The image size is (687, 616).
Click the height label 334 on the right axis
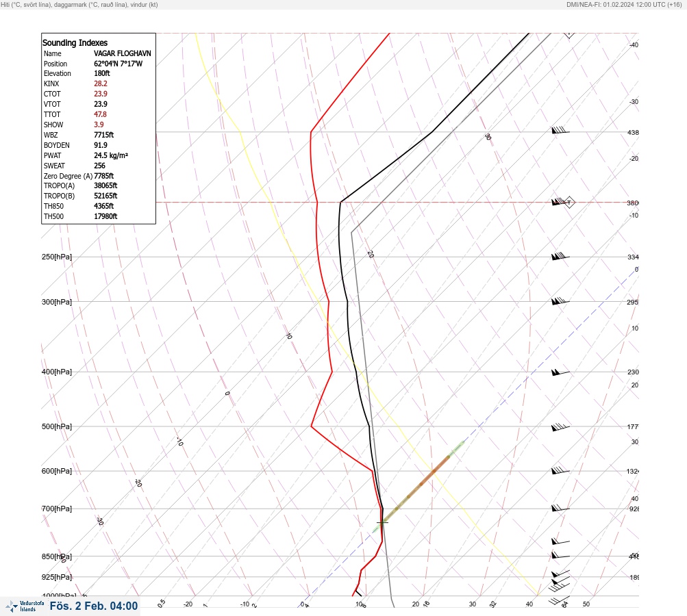point(633,257)
